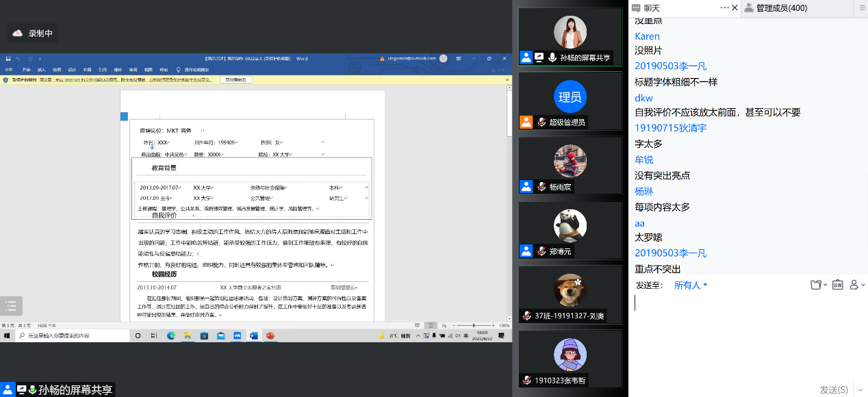Click muted mic icon for 杨雨宸
868x397 pixels.
pyautogui.click(x=540, y=186)
